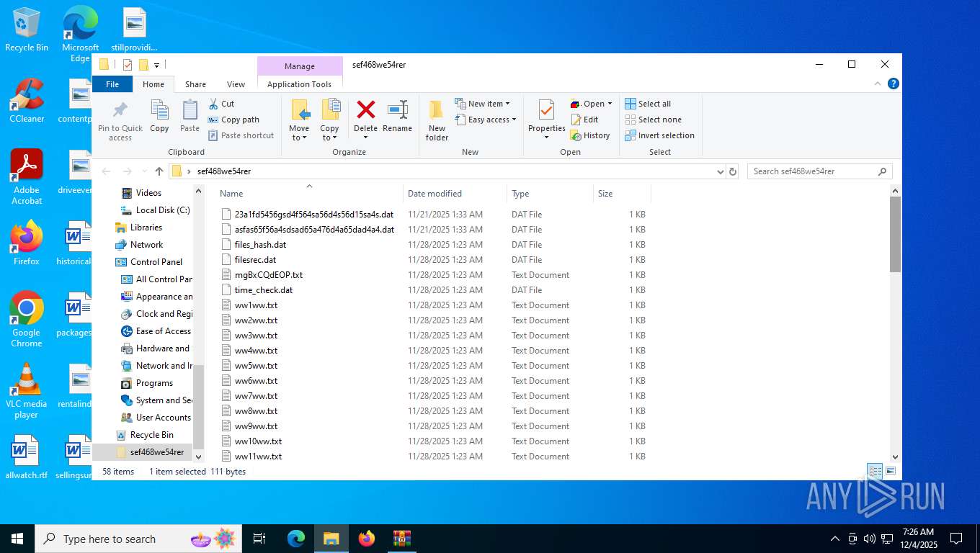
Task: Open Quick Access Toolbar customize arrow
Action: [x=156, y=65]
